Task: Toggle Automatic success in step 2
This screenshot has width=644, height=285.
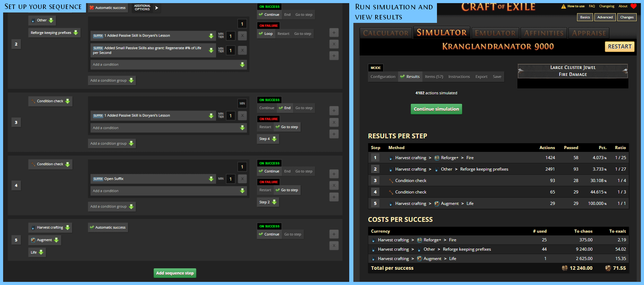Action: coord(108,8)
